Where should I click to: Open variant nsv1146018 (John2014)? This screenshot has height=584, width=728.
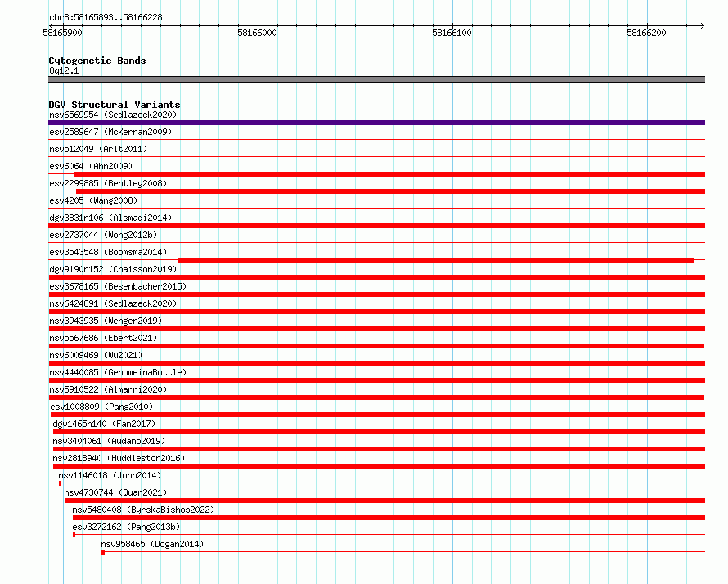pos(110,475)
